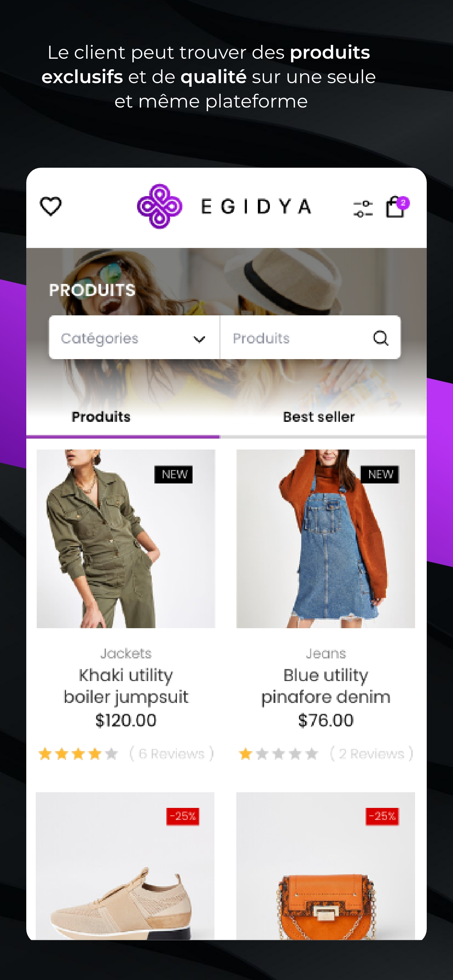
Task: View the 6 Reviews link
Action: (x=172, y=754)
